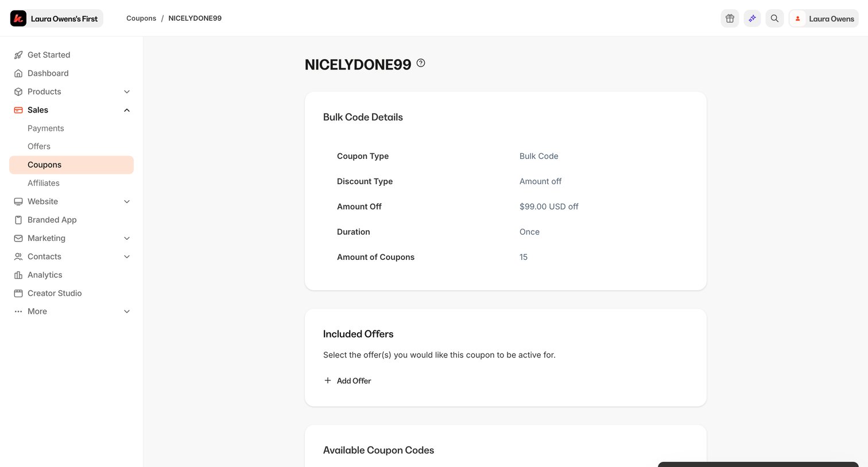This screenshot has height=467, width=868.
Task: Expand the More menu chevron
Action: click(127, 312)
